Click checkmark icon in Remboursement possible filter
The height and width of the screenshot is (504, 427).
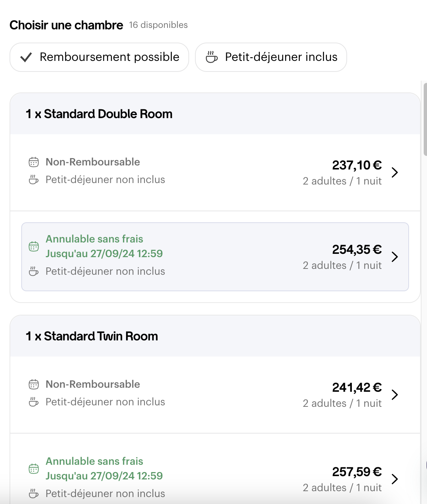point(26,57)
